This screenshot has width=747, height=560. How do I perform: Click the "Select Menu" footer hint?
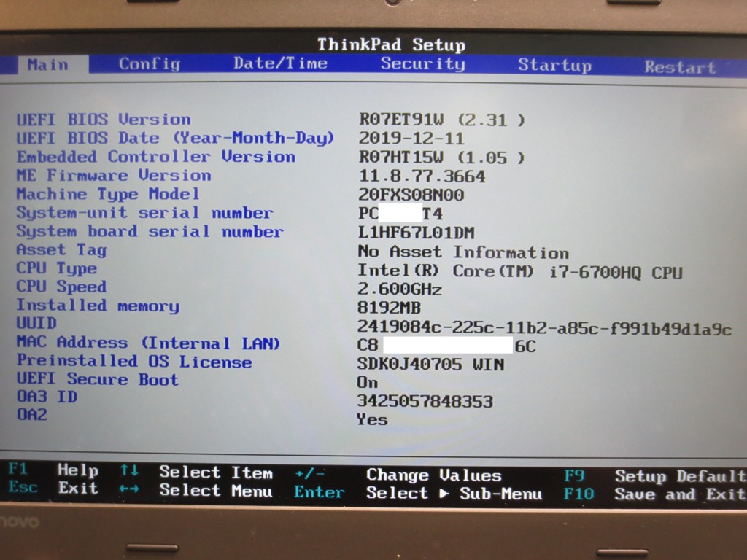tap(216, 491)
